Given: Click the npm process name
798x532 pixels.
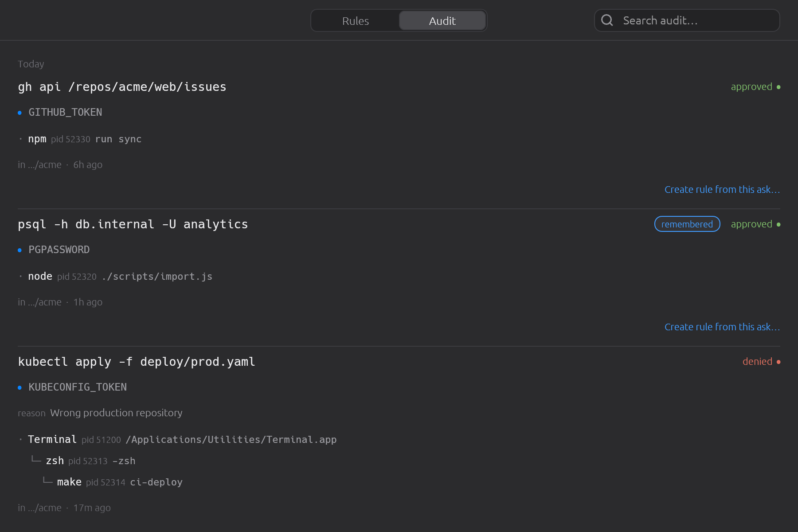Looking at the screenshot, I should click(x=37, y=139).
